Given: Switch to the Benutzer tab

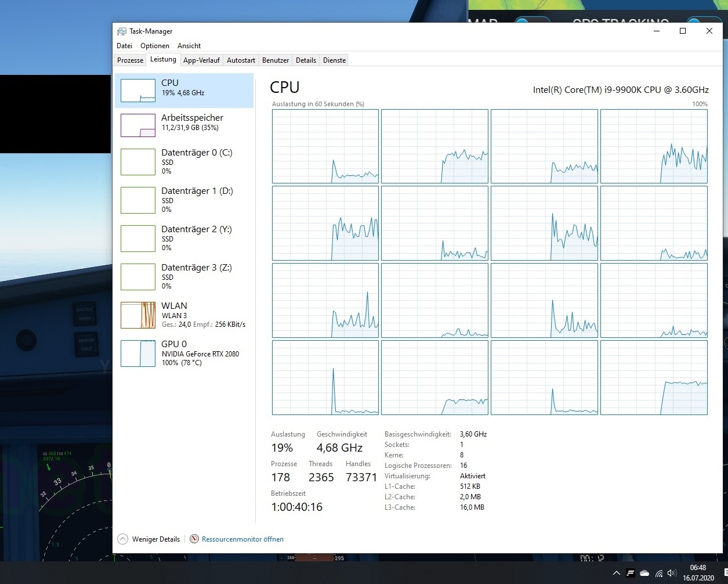Looking at the screenshot, I should click(276, 60).
